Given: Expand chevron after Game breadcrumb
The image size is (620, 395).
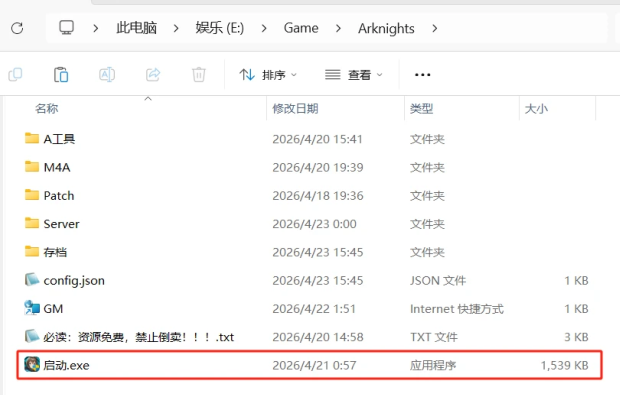Looking at the screenshot, I should pos(338,28).
